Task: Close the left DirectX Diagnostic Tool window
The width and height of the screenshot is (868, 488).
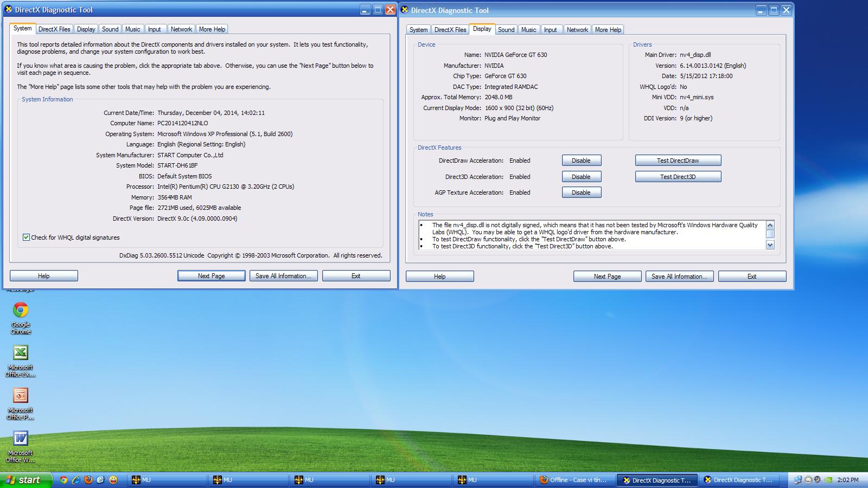Action: (x=390, y=10)
